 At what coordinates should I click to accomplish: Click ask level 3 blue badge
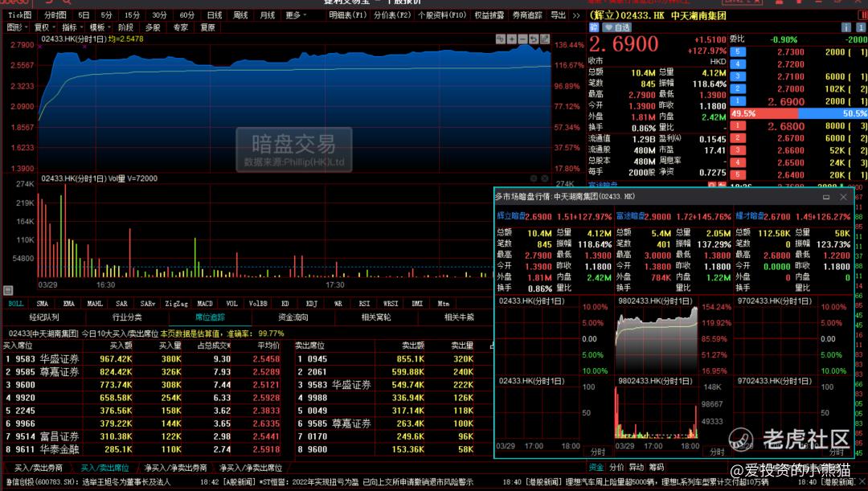(737, 76)
